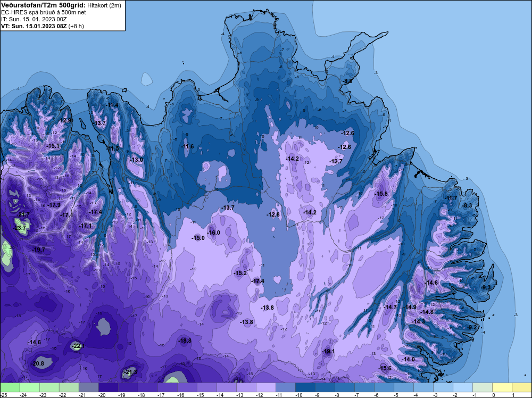Image resolution: width=532 pixels, height=398 pixels.
Task: Click the 'IT: Sun. 15. 01. 2023 00Z' line
Action: pyautogui.click(x=34, y=19)
